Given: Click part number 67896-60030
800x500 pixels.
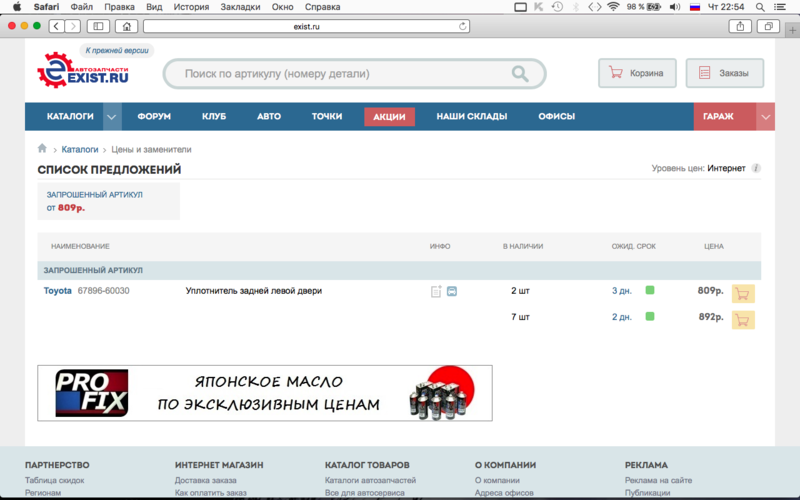Looking at the screenshot, I should tap(104, 291).
